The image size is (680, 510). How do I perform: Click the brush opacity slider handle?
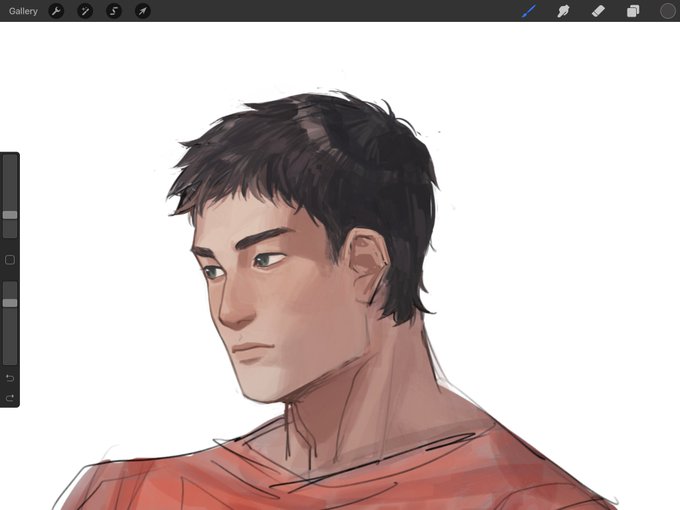(x=10, y=302)
